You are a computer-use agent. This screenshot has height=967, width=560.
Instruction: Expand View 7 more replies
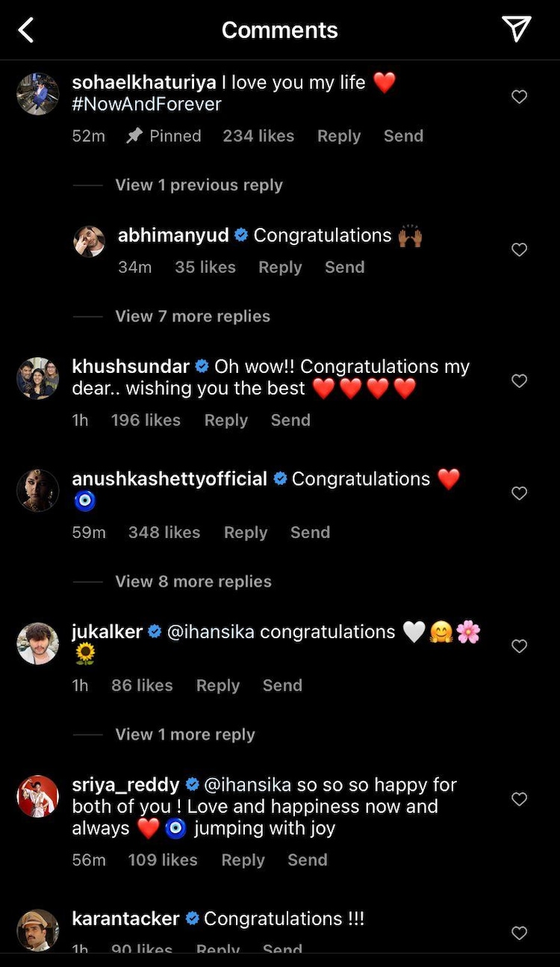(193, 316)
